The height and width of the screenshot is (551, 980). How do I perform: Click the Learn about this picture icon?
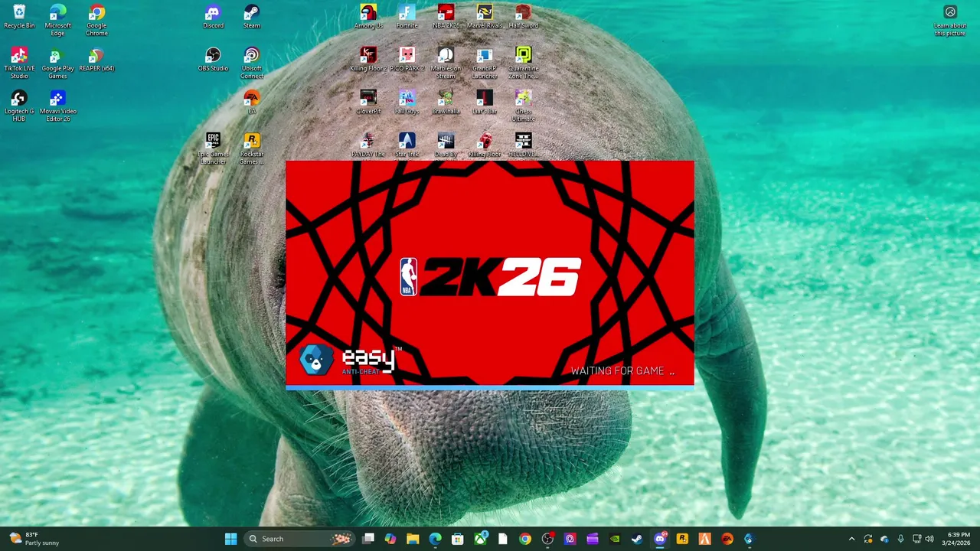pyautogui.click(x=950, y=20)
